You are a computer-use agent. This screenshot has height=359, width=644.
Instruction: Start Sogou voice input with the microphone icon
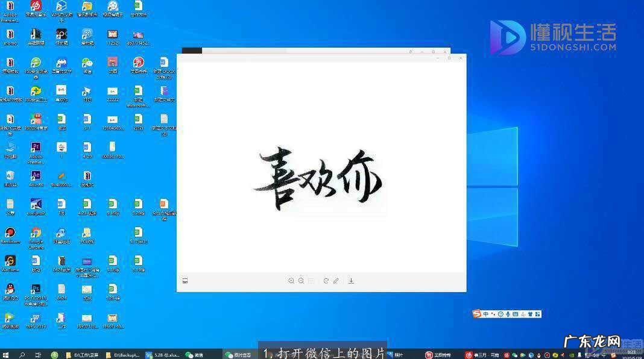coord(507,314)
